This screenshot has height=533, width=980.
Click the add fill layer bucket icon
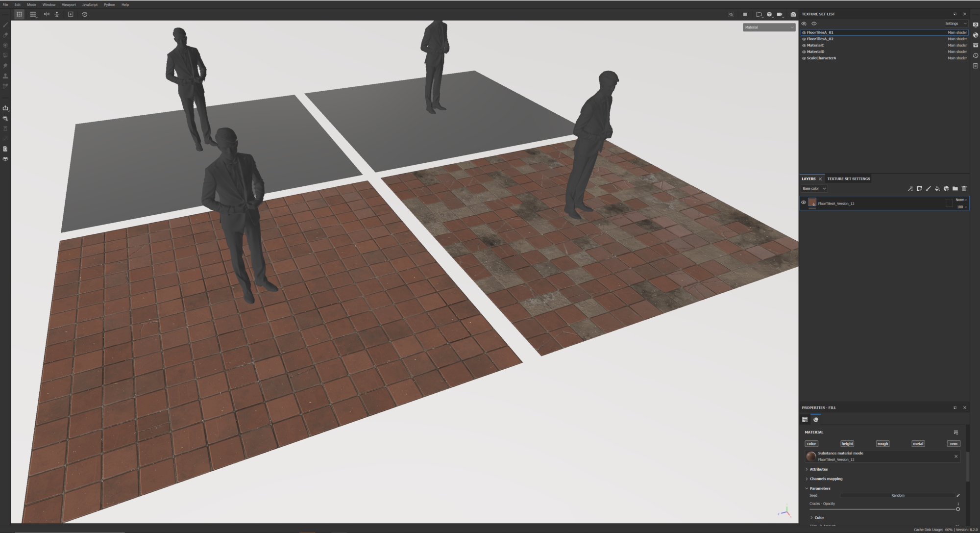tap(937, 189)
